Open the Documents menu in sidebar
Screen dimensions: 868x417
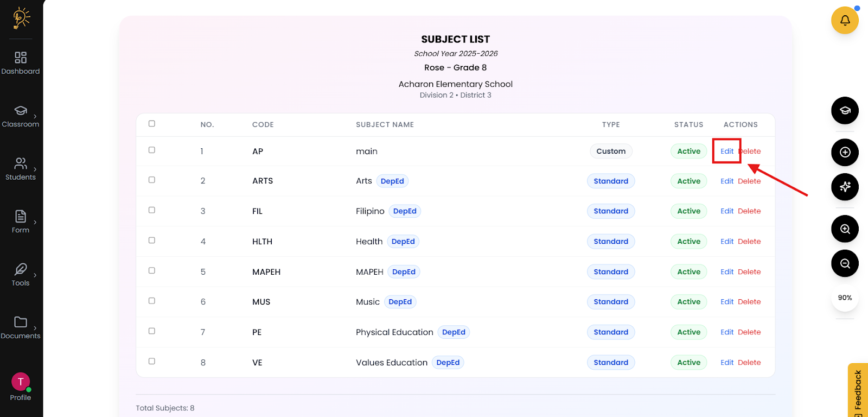tap(21, 327)
